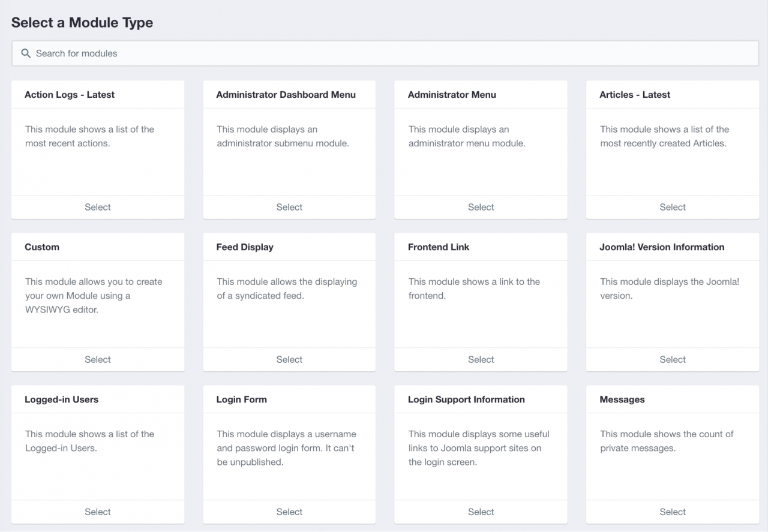Choose Select for the Messages module

pyautogui.click(x=672, y=512)
